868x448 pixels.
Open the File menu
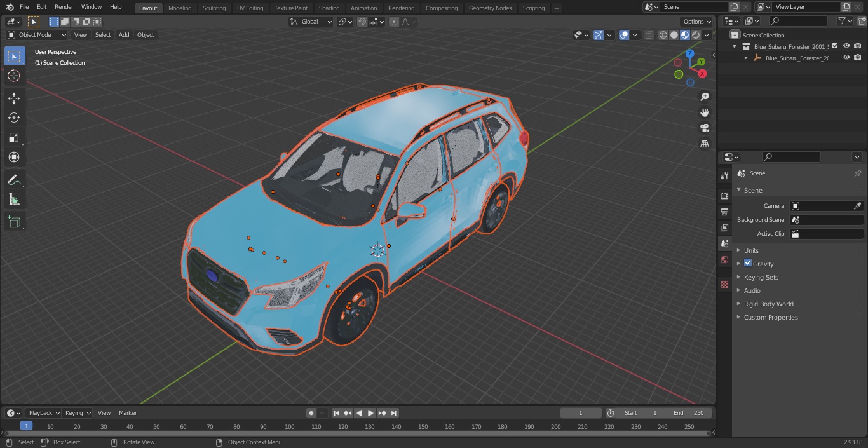pos(24,7)
